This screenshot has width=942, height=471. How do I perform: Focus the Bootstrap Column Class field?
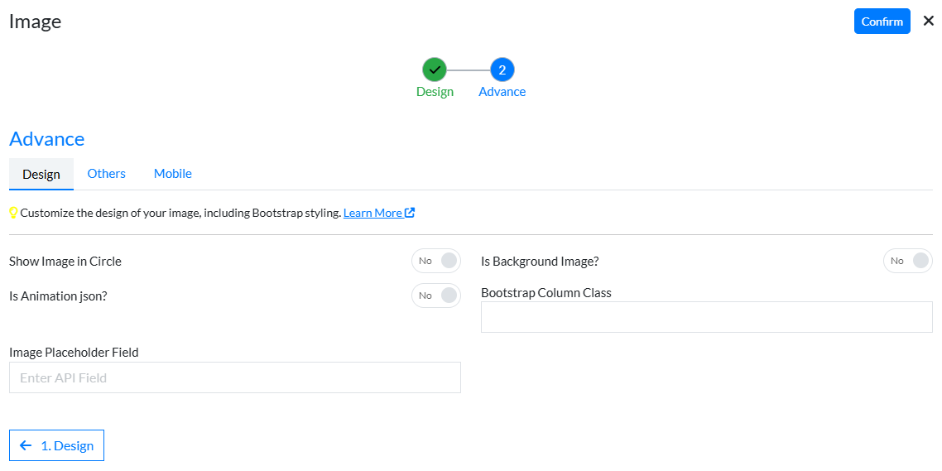click(706, 317)
